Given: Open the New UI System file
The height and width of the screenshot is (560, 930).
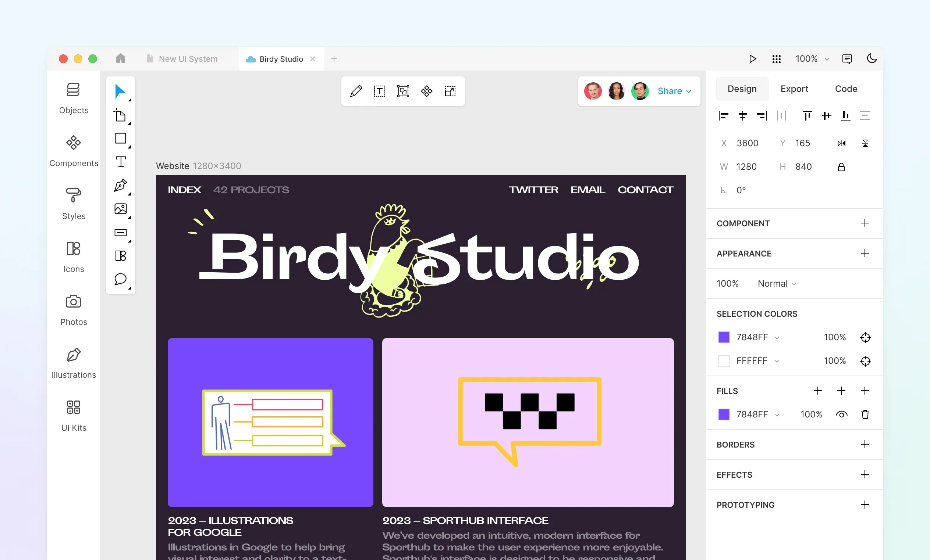Looking at the screenshot, I should (x=187, y=58).
